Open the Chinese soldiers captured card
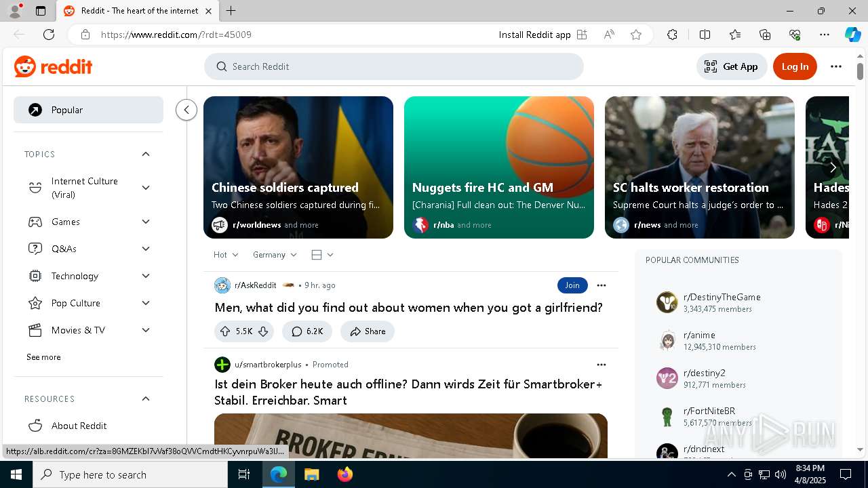Screen dimensions: 868x488 coord(298,167)
